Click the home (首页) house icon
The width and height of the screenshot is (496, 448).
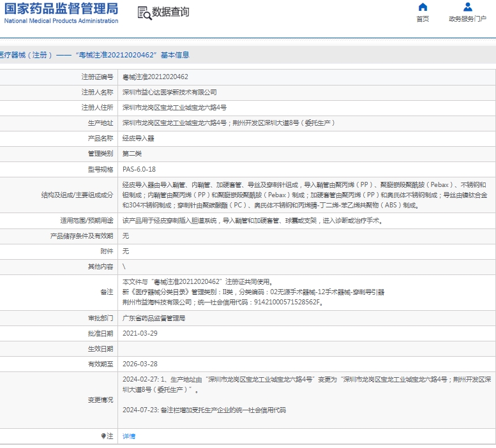423,7
